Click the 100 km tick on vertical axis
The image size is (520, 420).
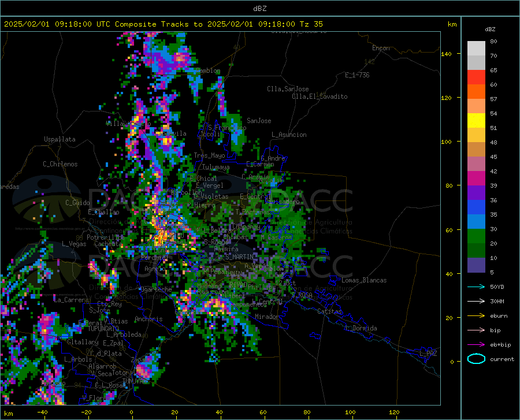(x=446, y=142)
